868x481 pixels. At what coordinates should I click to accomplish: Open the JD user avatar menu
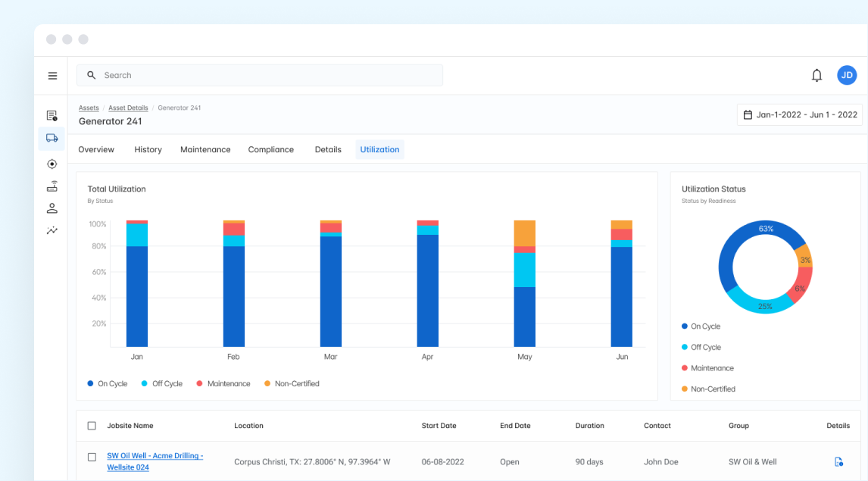tap(847, 75)
